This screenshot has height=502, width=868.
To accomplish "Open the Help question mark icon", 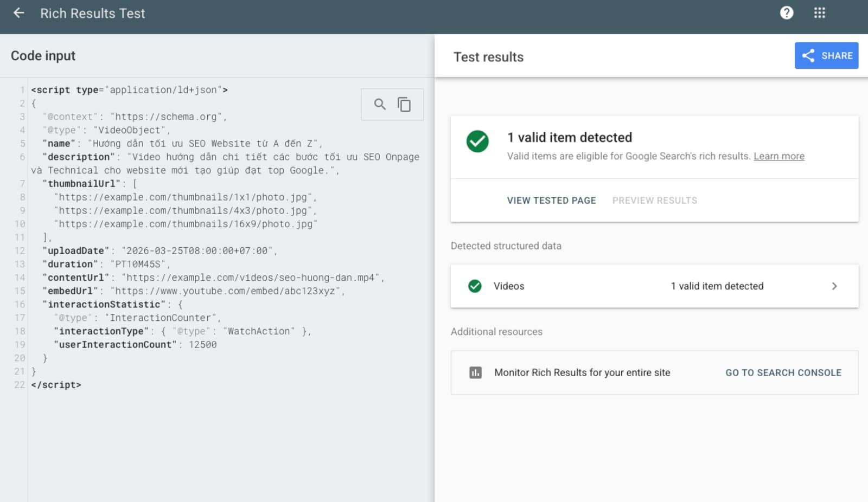I will (787, 13).
